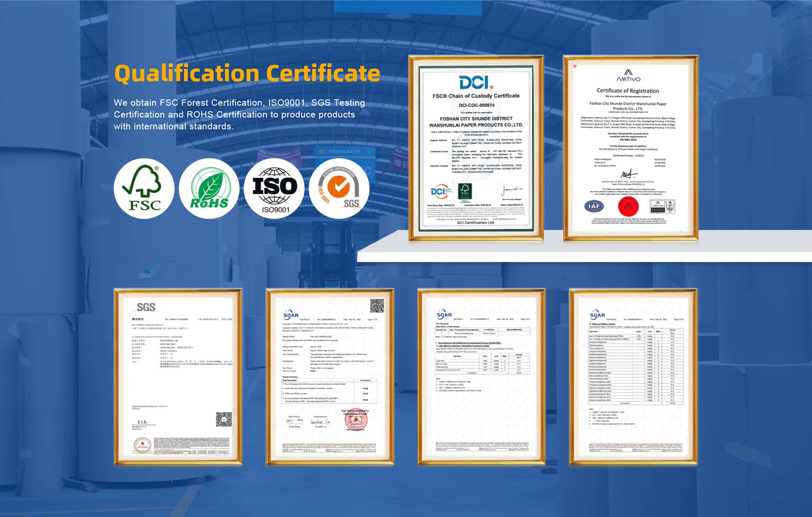Open the framed Amtivo Certificate of Registration
The image size is (812, 517).
coord(631,148)
